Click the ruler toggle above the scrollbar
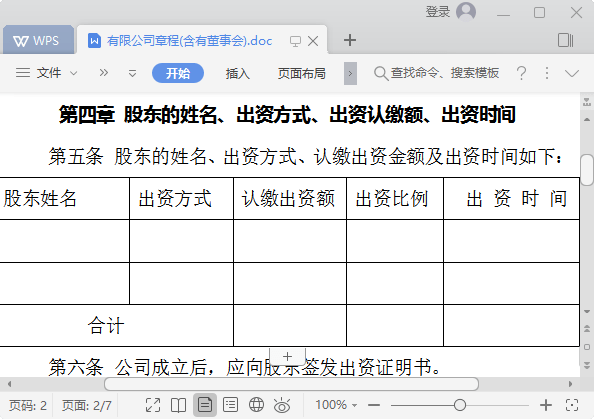 pos(587,102)
